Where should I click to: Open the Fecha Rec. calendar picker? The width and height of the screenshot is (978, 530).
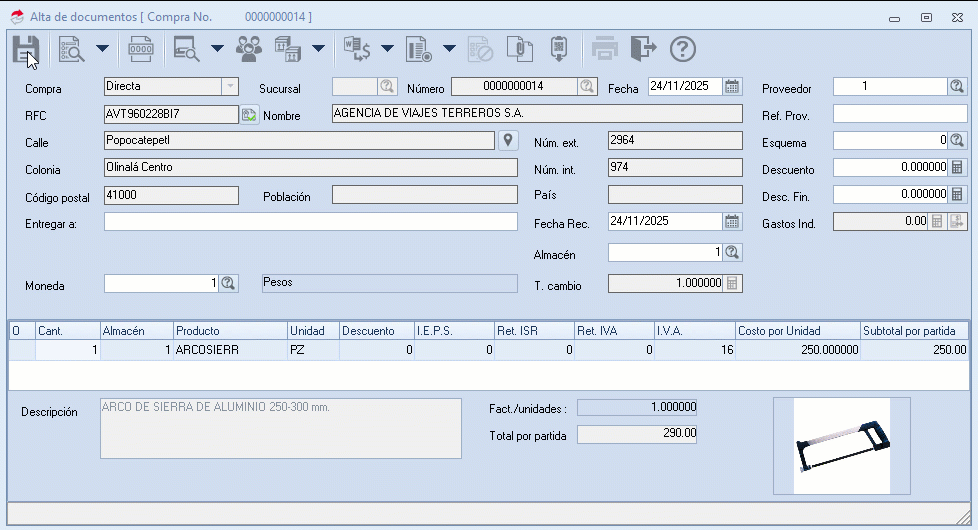click(x=732, y=221)
